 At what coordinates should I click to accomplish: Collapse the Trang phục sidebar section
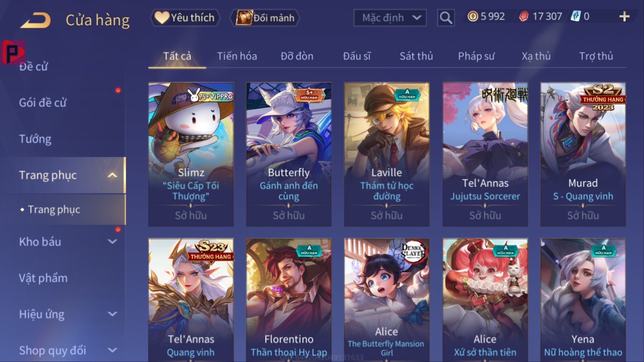click(112, 175)
